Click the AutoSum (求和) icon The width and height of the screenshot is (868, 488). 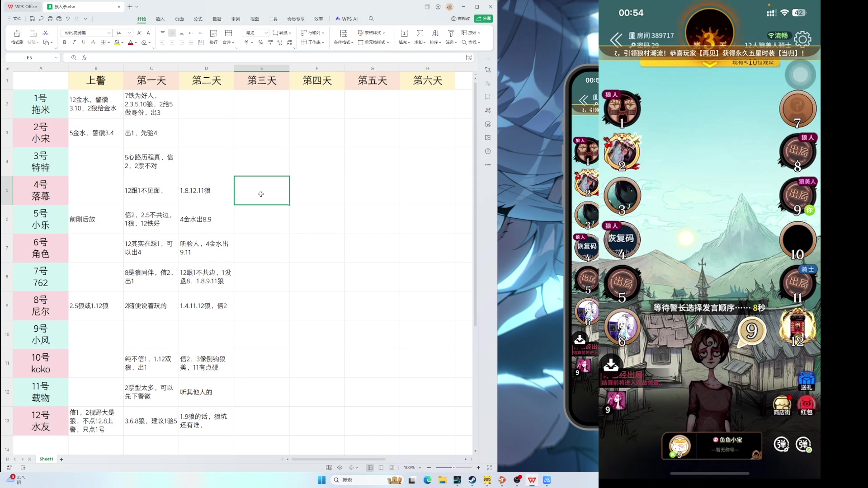pyautogui.click(x=420, y=34)
